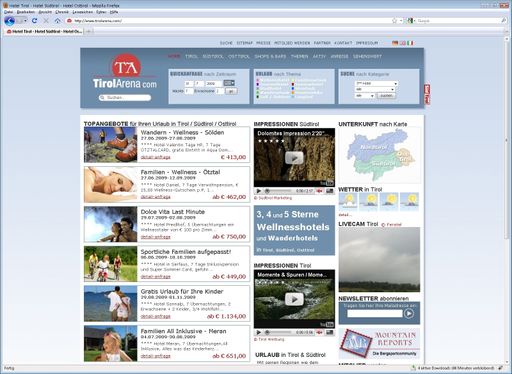The width and height of the screenshot is (512, 374).
Task: Open the Chronik menu
Action: pos(62,12)
